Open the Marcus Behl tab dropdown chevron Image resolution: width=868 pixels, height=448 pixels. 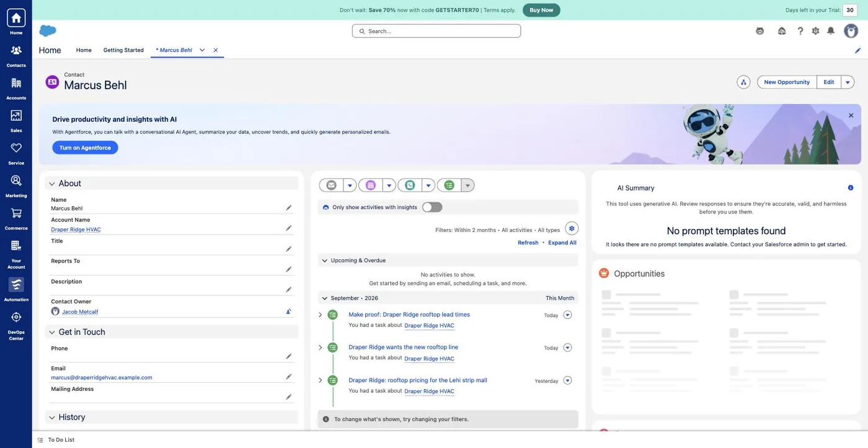tap(202, 50)
